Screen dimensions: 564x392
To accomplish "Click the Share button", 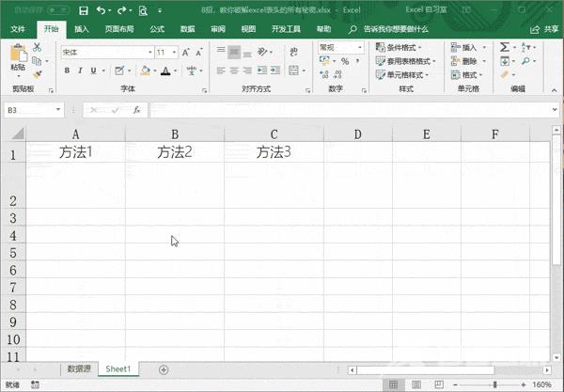I will click(544, 29).
